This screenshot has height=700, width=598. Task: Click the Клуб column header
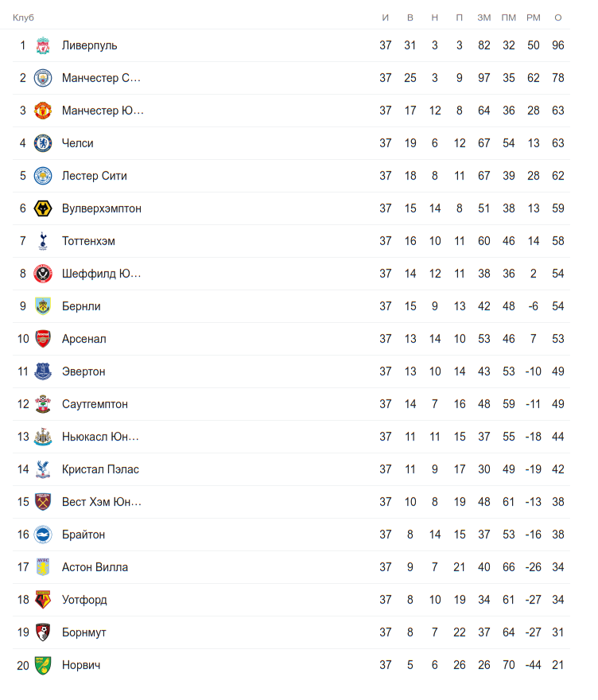click(x=23, y=17)
